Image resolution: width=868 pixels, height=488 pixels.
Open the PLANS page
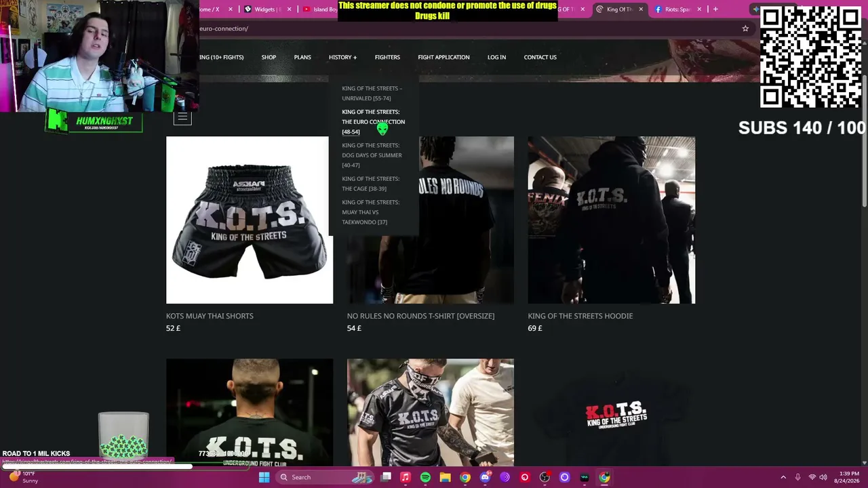(302, 57)
